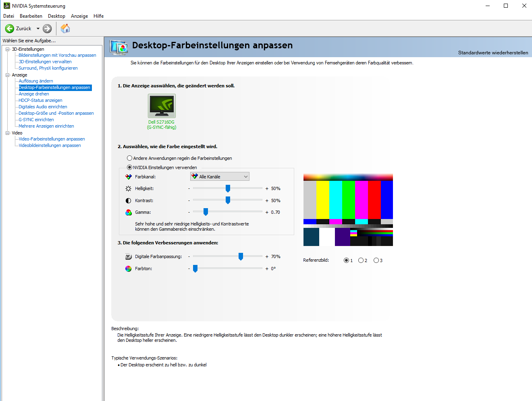
Task: Select NVIDIA Einstellungen verwenden option
Action: (129, 167)
